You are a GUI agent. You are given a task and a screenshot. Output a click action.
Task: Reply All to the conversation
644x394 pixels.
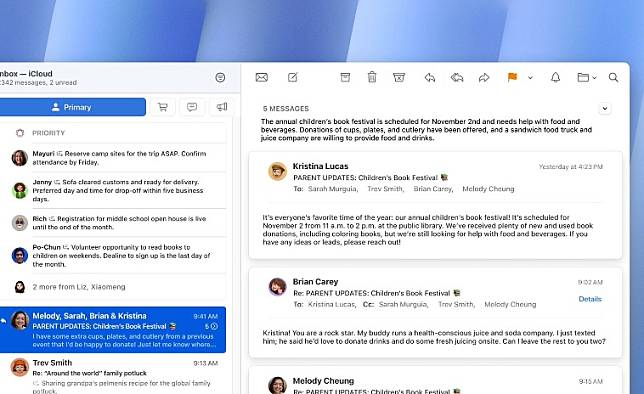coord(457,77)
